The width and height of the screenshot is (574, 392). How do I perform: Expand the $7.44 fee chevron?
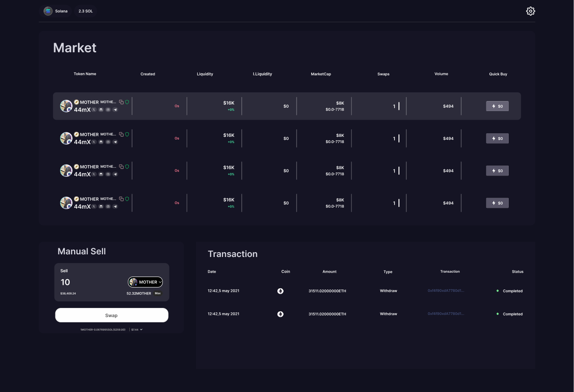pyautogui.click(x=141, y=330)
